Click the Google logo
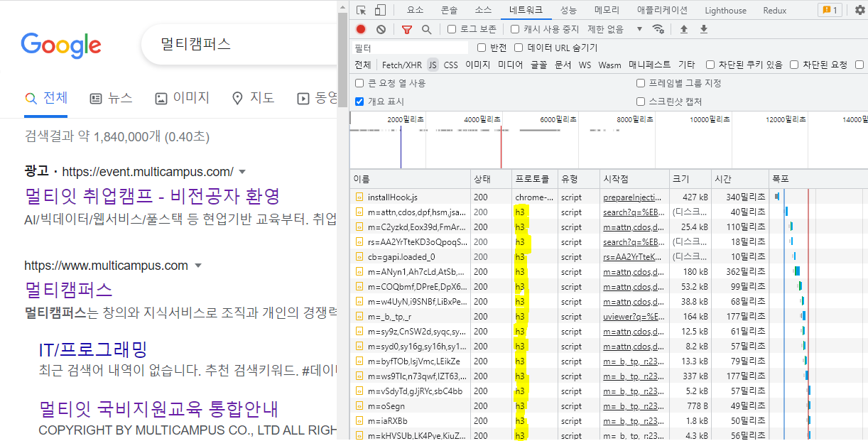Screen dimensions: 868x441 [x=61, y=45]
